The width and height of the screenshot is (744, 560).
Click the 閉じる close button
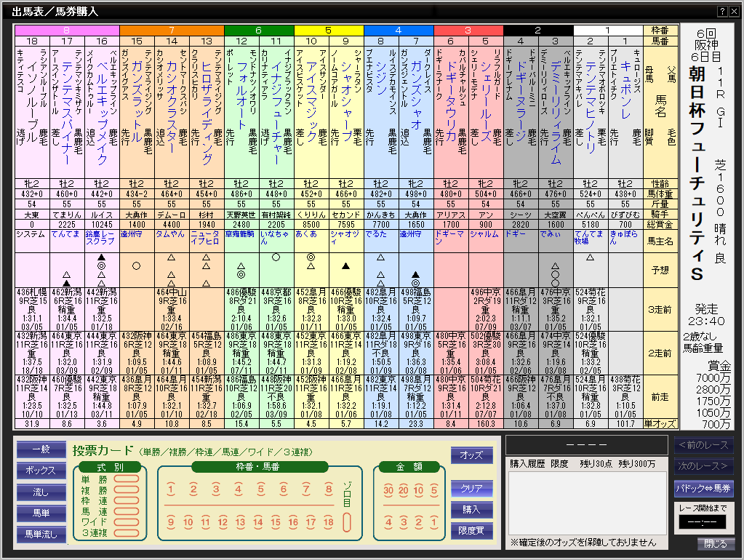click(x=716, y=543)
